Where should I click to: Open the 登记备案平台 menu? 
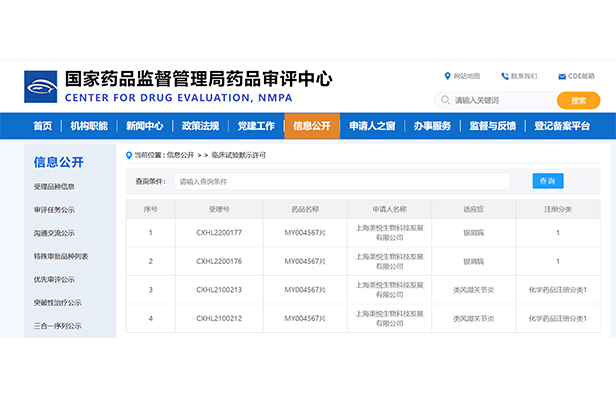(562, 126)
